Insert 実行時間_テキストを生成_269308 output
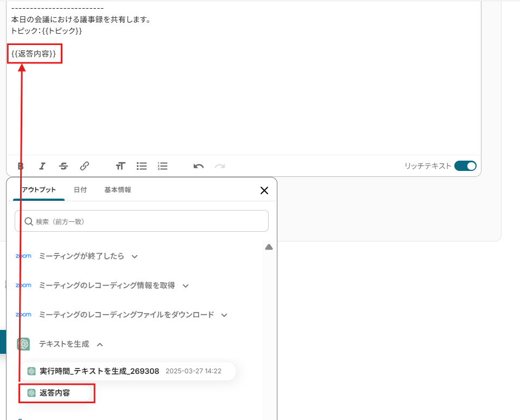This screenshot has height=420, width=520. coord(128,371)
